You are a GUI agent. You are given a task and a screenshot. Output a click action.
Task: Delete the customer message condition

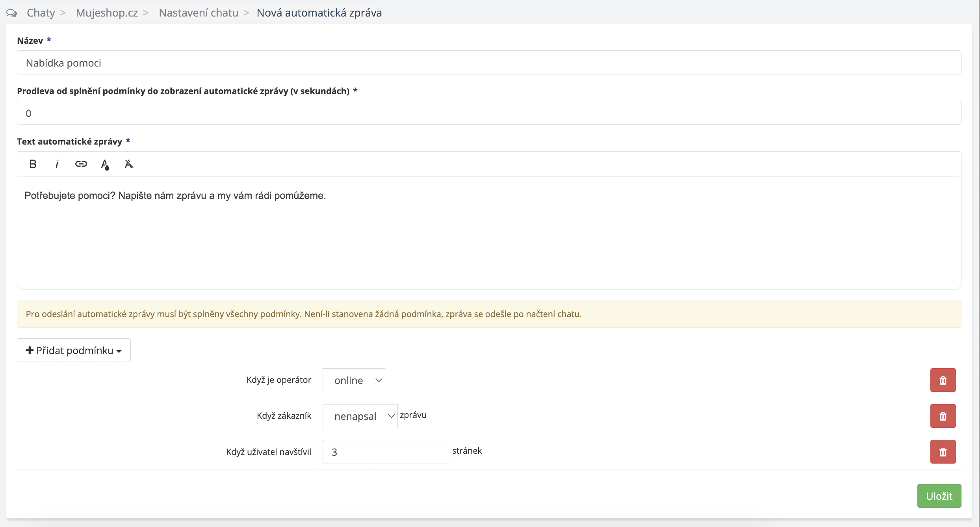pyautogui.click(x=943, y=416)
